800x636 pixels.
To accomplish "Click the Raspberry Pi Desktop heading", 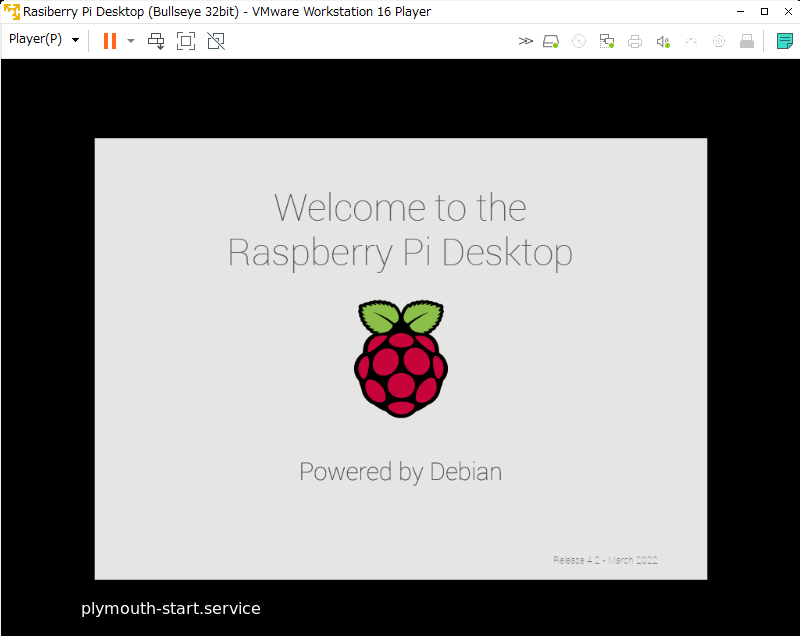I will pos(401,253).
